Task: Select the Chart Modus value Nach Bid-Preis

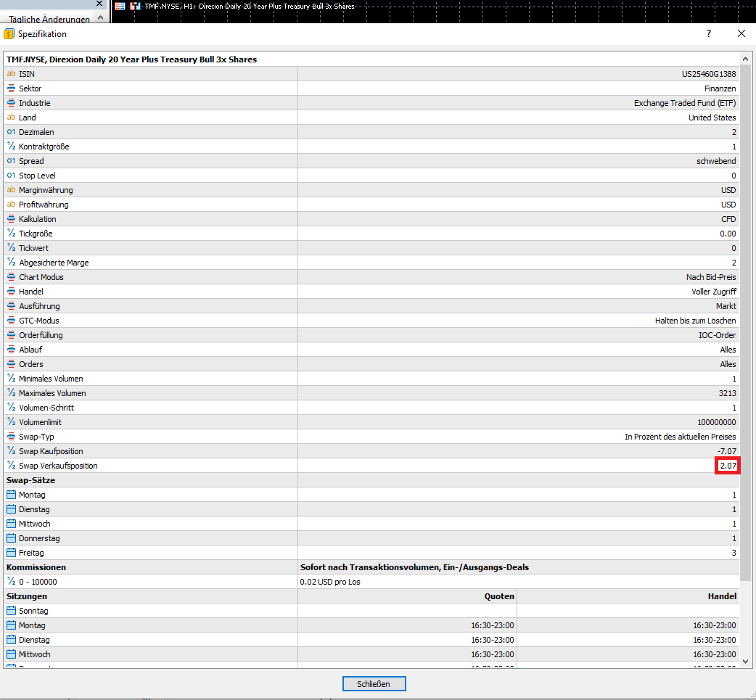Action: (x=711, y=276)
